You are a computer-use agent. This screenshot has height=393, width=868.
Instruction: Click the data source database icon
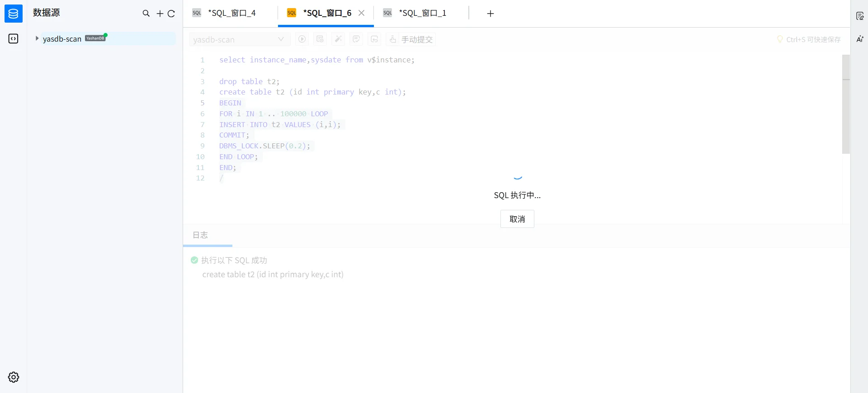pyautogui.click(x=14, y=14)
